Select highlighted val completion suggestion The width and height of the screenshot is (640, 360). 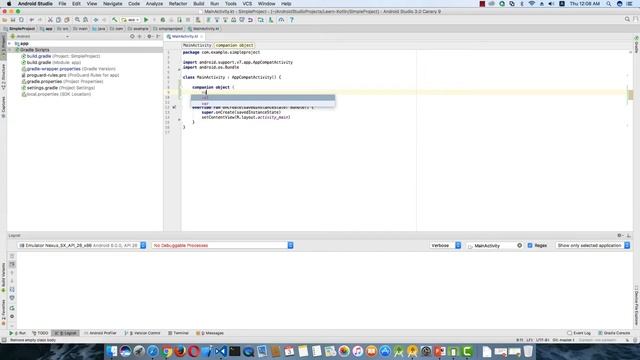click(x=263, y=98)
